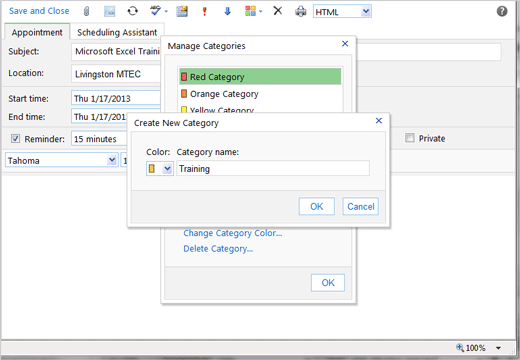Set low importance with the blue arrow
Screen dimensions: 520x360
[x=228, y=11]
